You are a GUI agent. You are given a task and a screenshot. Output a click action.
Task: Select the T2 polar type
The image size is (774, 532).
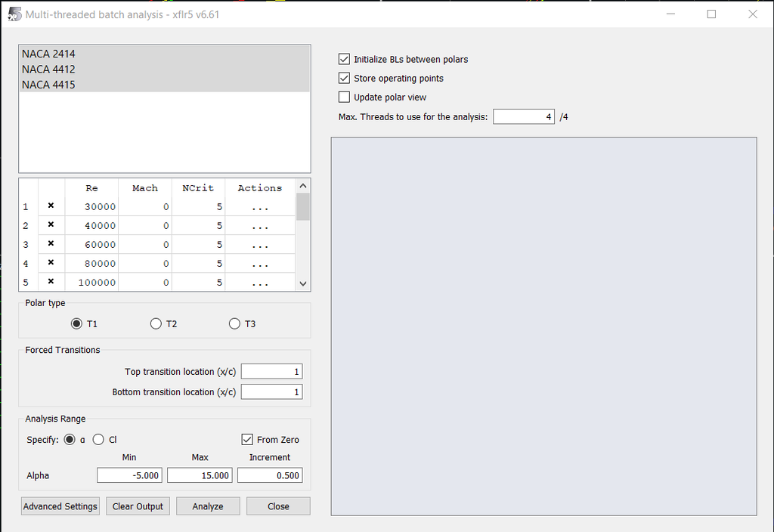click(156, 323)
